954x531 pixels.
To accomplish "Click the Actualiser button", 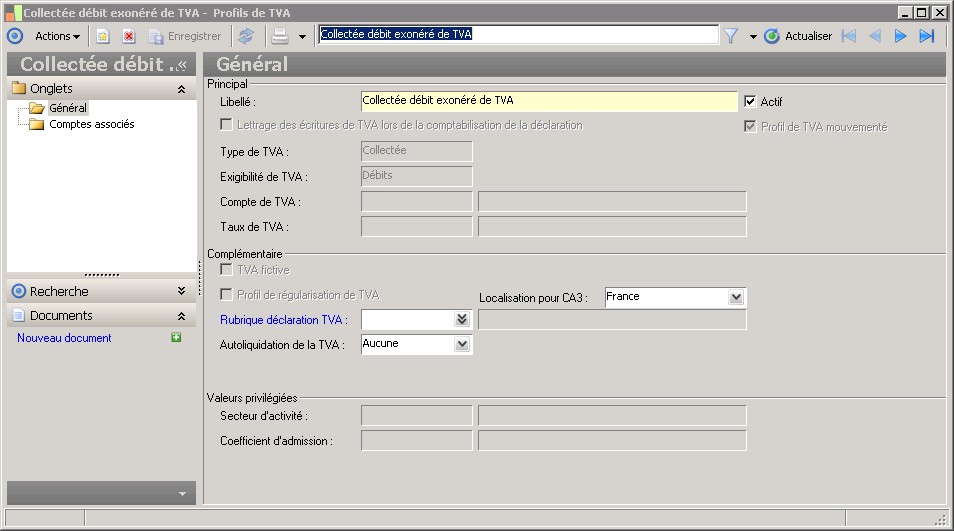I will (798, 36).
